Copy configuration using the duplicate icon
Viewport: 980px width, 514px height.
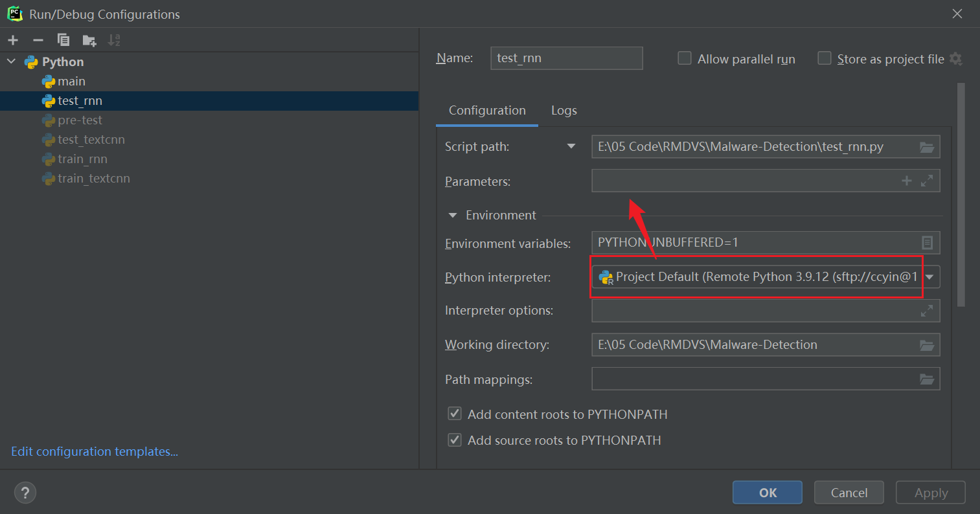(63, 40)
